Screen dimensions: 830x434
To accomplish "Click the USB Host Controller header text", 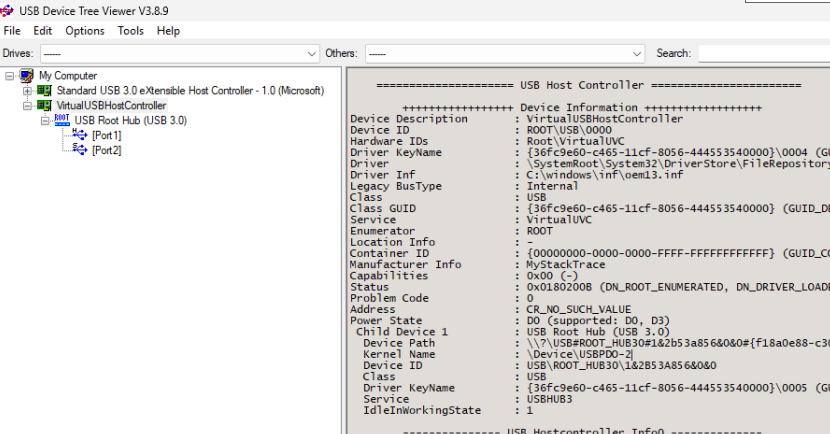I will coord(582,85).
